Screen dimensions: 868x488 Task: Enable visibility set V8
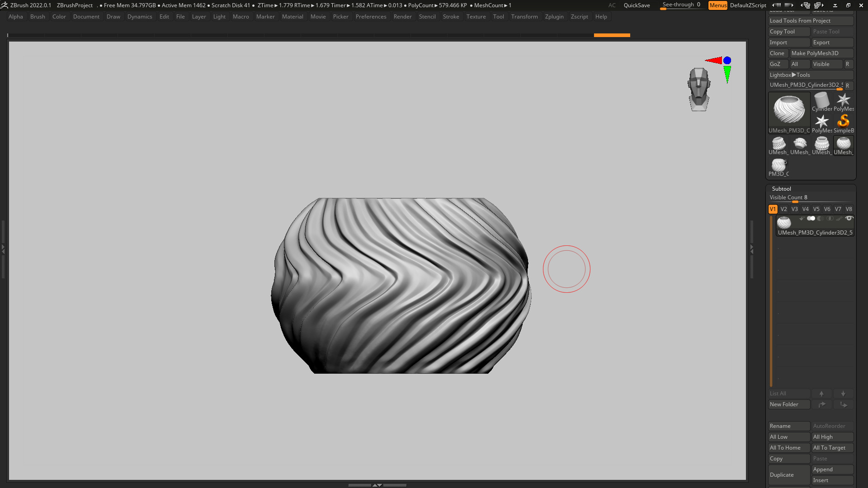849,209
